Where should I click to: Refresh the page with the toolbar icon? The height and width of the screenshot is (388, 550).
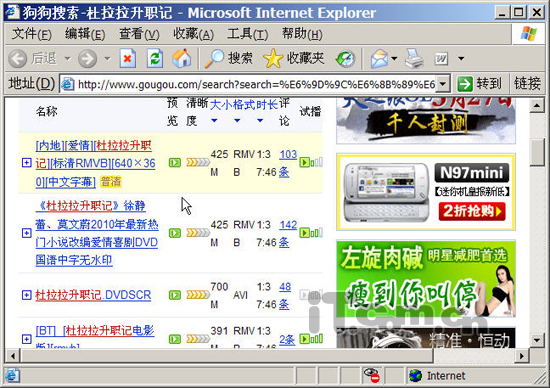[x=155, y=58]
